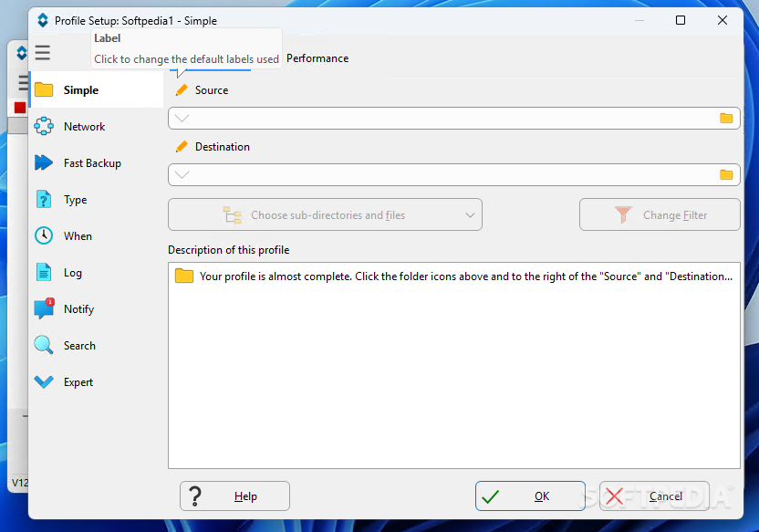Click the Fast Backup arrow icon
Screen dimensions: 759x532
44,162
